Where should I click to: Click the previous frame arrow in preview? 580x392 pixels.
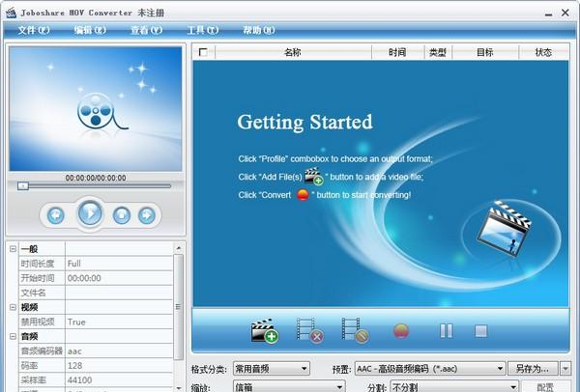(56, 215)
